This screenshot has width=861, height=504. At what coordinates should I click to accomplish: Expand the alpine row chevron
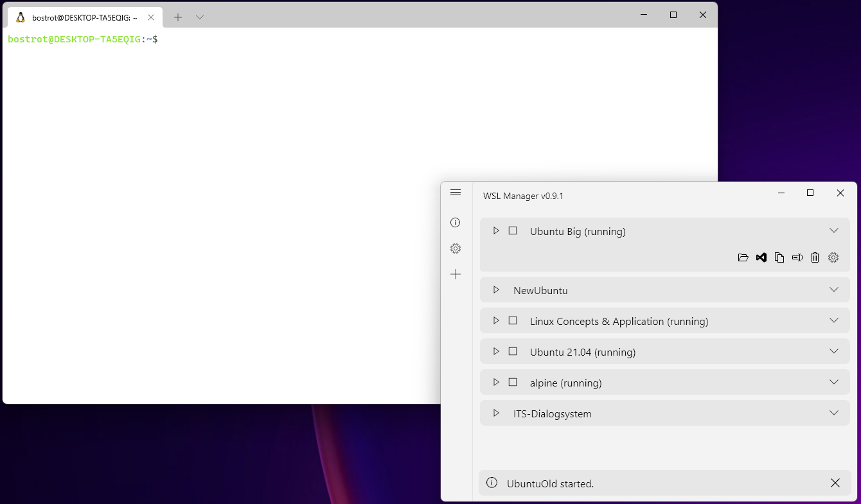(834, 382)
